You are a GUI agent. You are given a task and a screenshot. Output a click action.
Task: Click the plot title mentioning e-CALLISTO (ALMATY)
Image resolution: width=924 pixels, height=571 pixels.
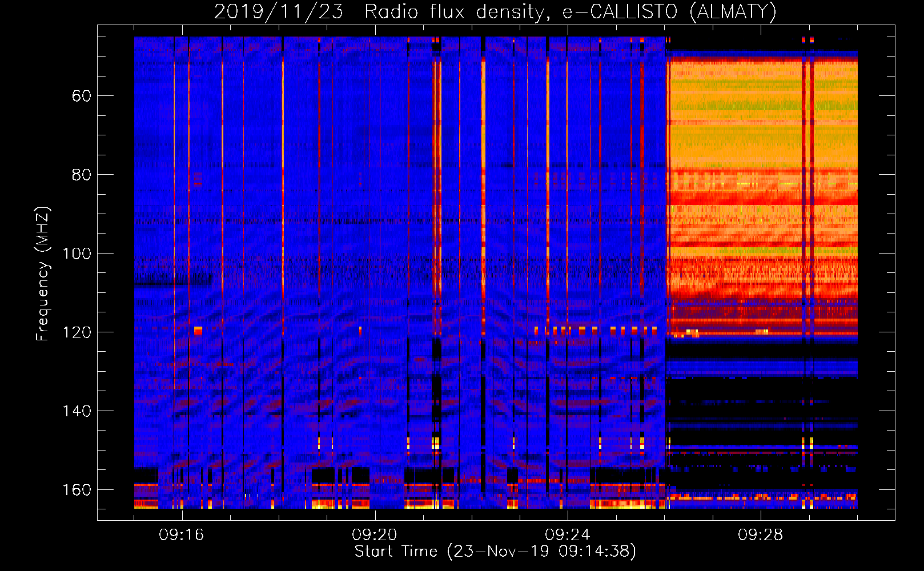pos(495,12)
